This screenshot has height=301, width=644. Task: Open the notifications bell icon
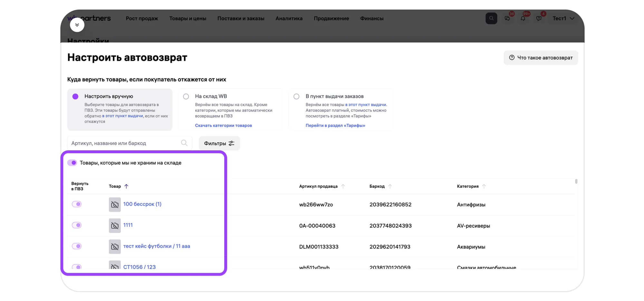pyautogui.click(x=523, y=18)
